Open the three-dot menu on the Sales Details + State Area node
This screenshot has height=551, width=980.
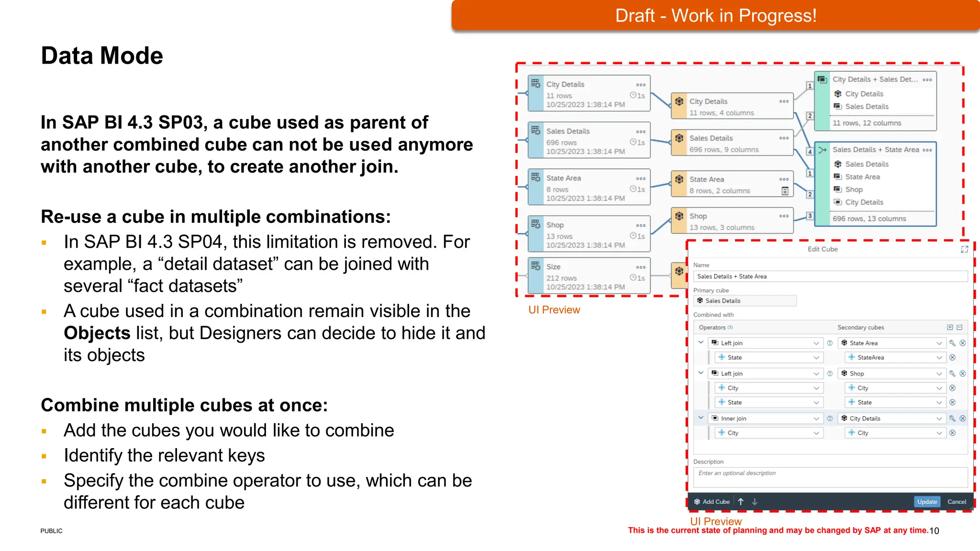927,150
